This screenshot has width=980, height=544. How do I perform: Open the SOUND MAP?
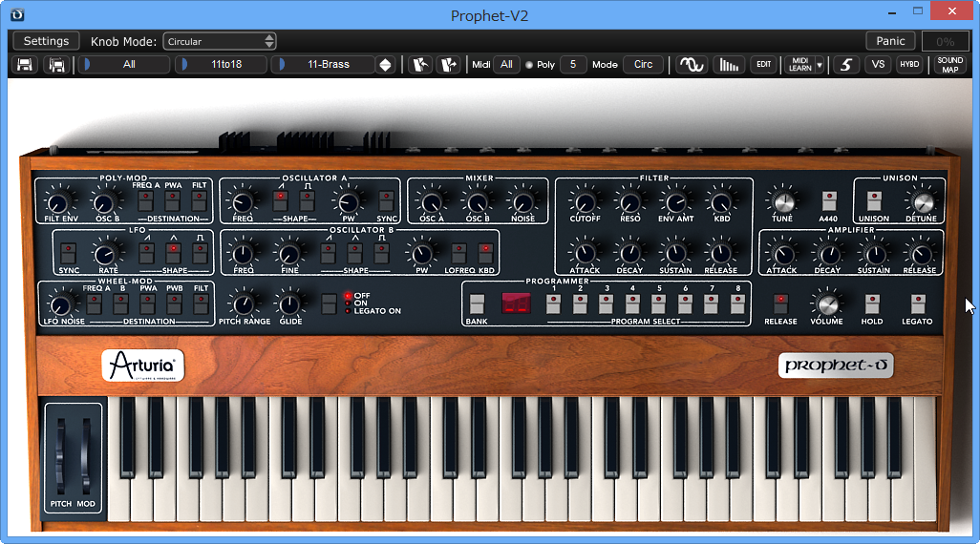[x=950, y=64]
